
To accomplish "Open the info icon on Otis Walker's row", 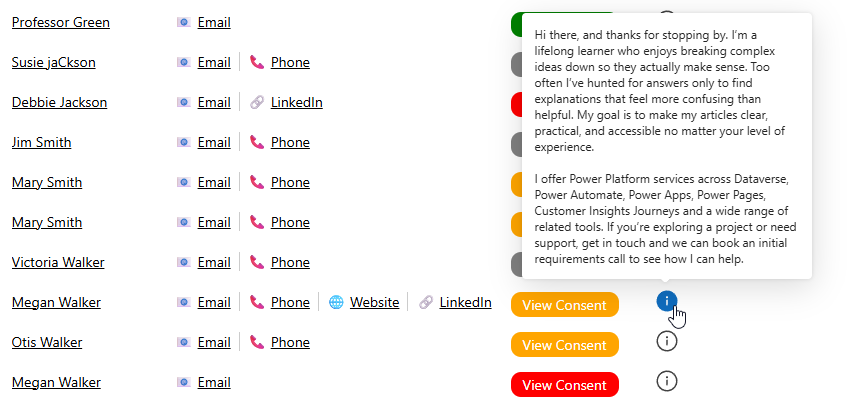I will coord(668,341).
